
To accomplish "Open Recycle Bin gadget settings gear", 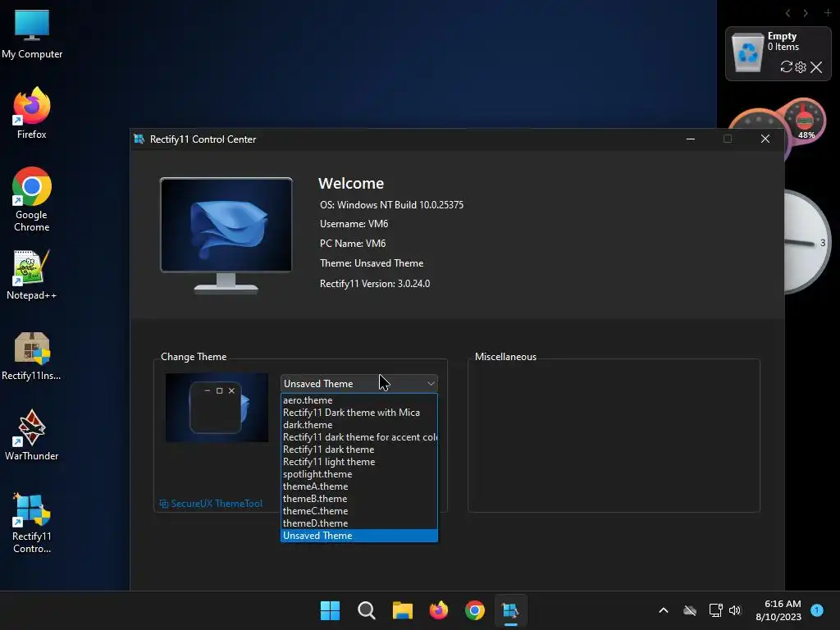I will coord(801,67).
